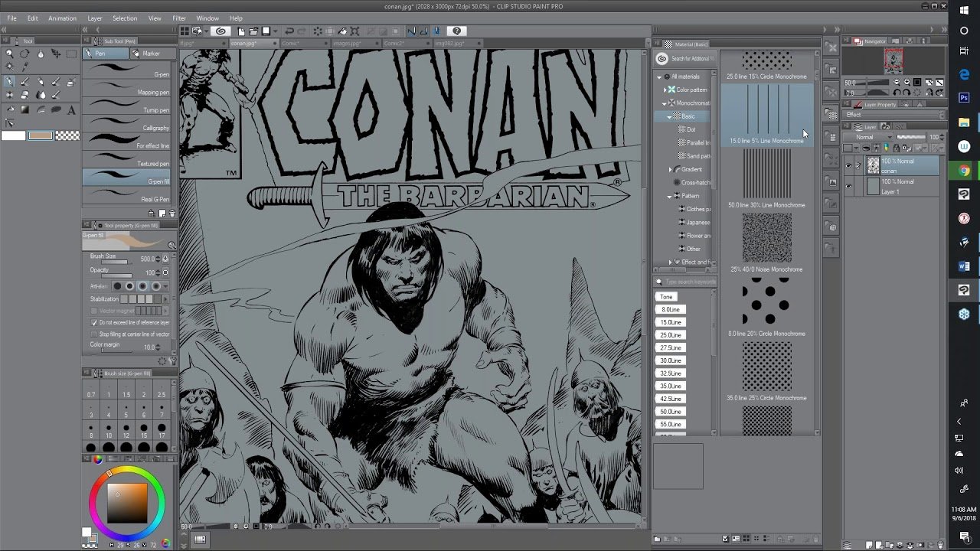Click the Undo arrow in command bar
980x551 pixels.
[x=289, y=31]
